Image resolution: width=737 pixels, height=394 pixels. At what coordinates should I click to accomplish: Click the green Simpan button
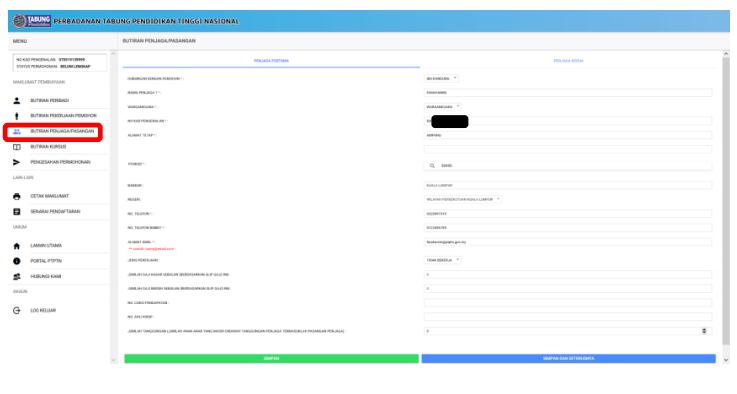[x=271, y=359]
